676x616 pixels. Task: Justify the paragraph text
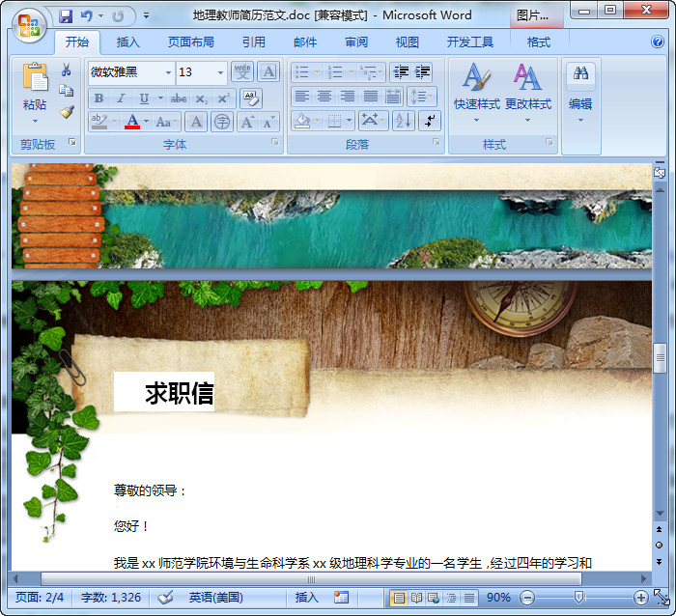370,97
